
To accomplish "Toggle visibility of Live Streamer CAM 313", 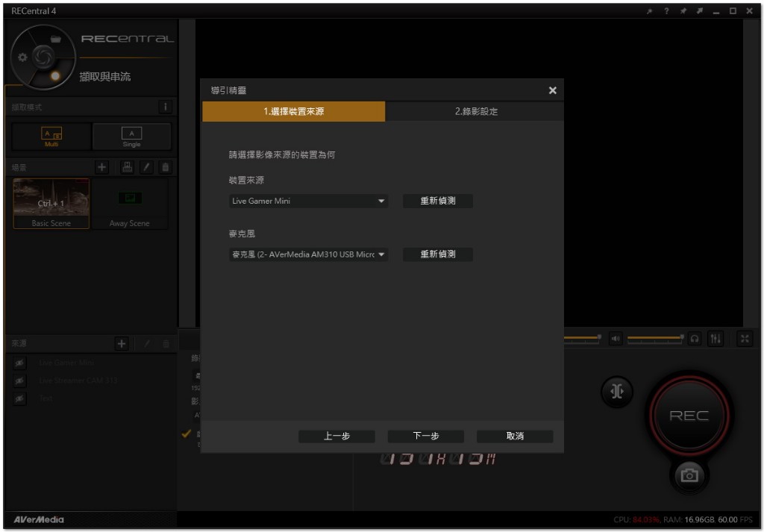I will click(19, 381).
